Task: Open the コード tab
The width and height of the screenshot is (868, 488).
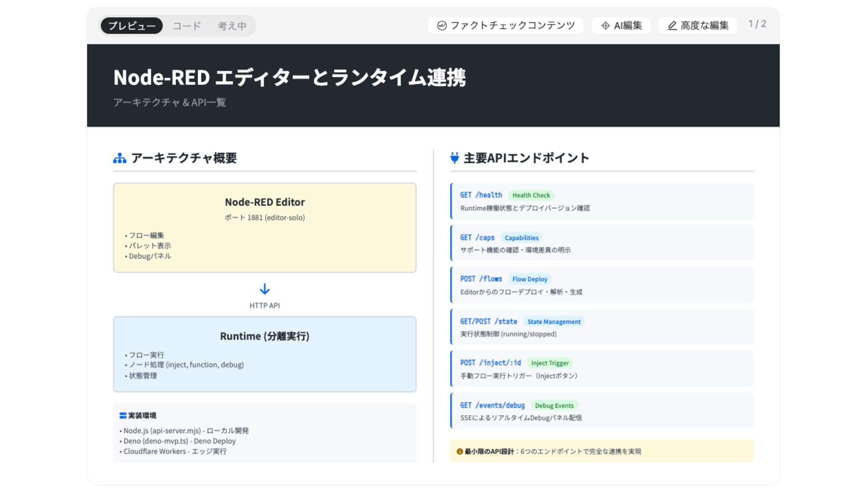Action: (187, 26)
